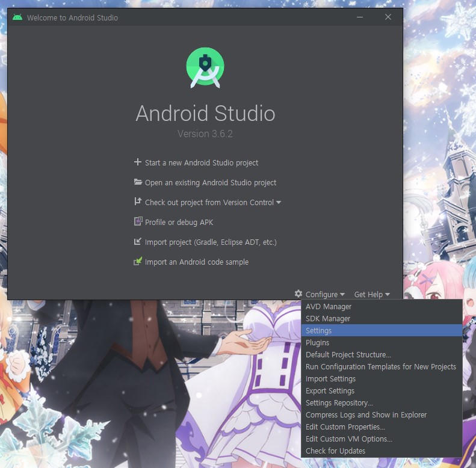Select Check for Updates

(382, 451)
